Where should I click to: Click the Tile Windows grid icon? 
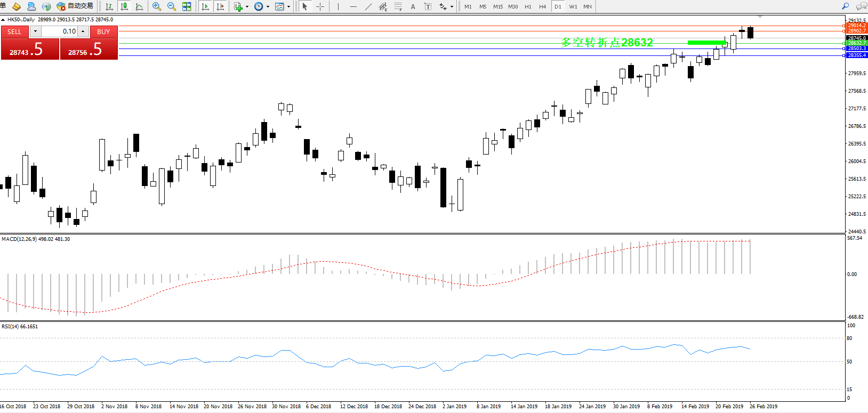(x=187, y=6)
